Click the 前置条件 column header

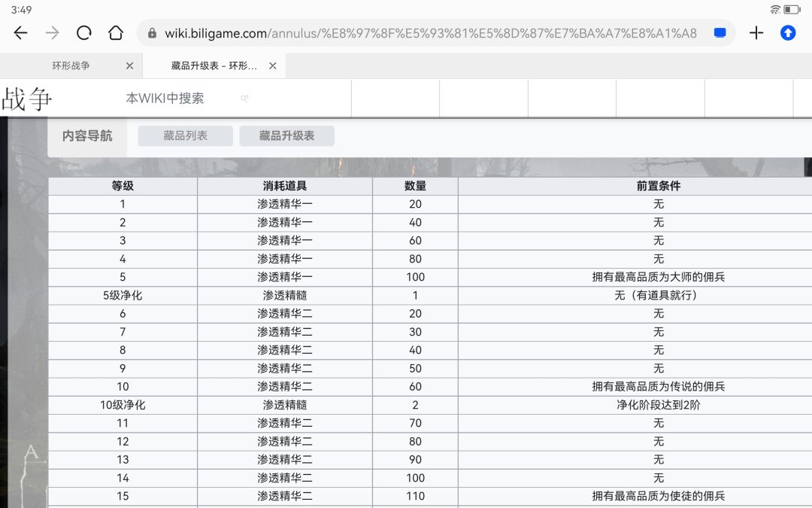click(x=658, y=186)
